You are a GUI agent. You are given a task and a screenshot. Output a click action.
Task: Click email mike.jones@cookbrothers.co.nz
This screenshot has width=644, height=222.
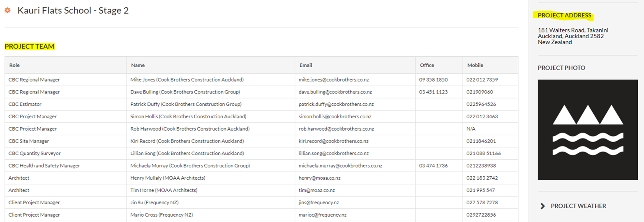tap(334, 79)
